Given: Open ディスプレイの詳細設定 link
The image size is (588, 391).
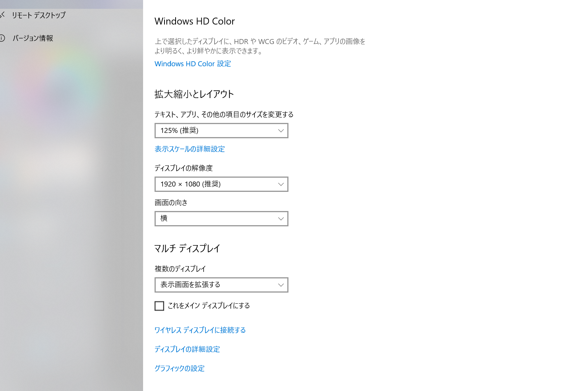Looking at the screenshot, I should click(187, 349).
